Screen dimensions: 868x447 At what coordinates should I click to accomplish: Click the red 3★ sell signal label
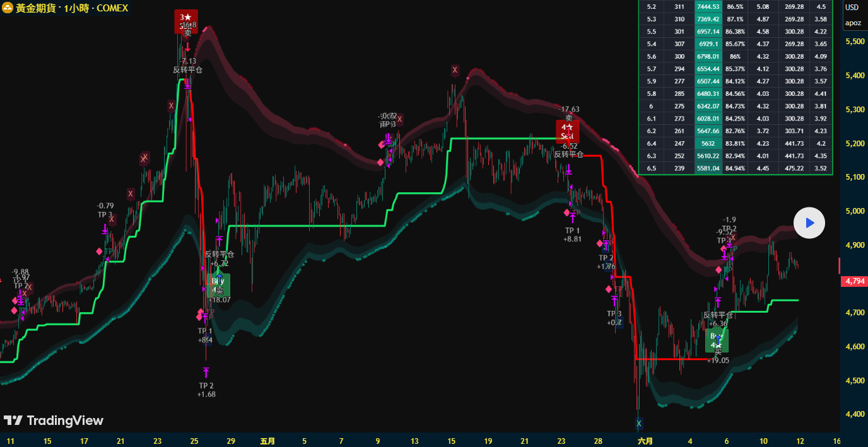[x=186, y=21]
